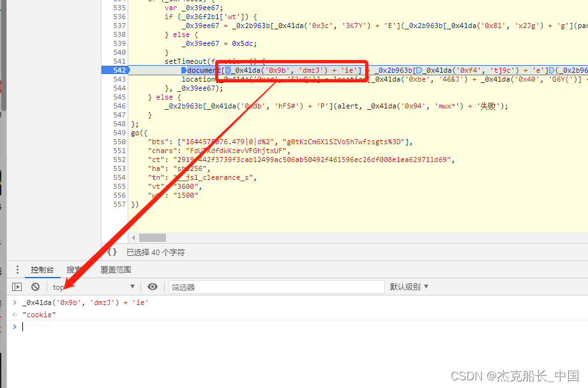Click line number 543 in gutter

[x=119, y=79]
